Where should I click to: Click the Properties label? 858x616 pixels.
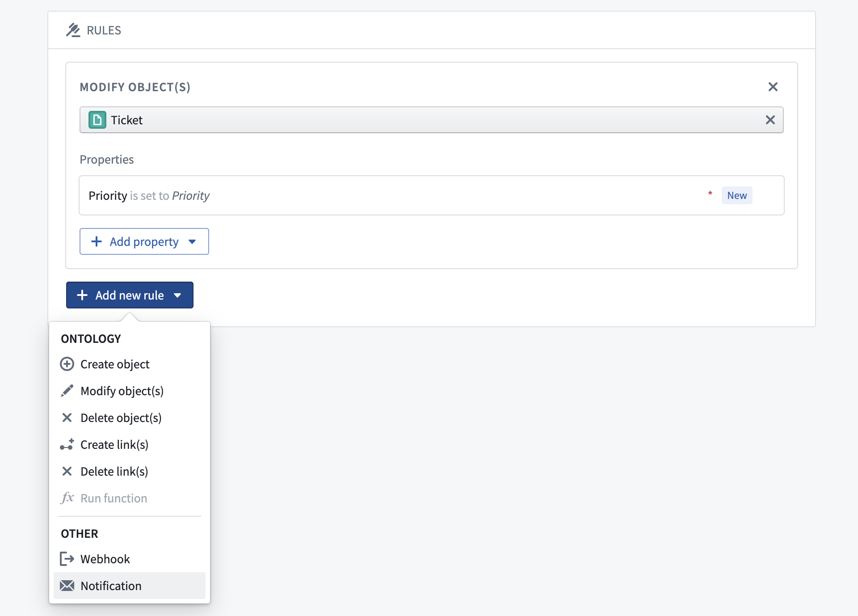pyautogui.click(x=107, y=160)
